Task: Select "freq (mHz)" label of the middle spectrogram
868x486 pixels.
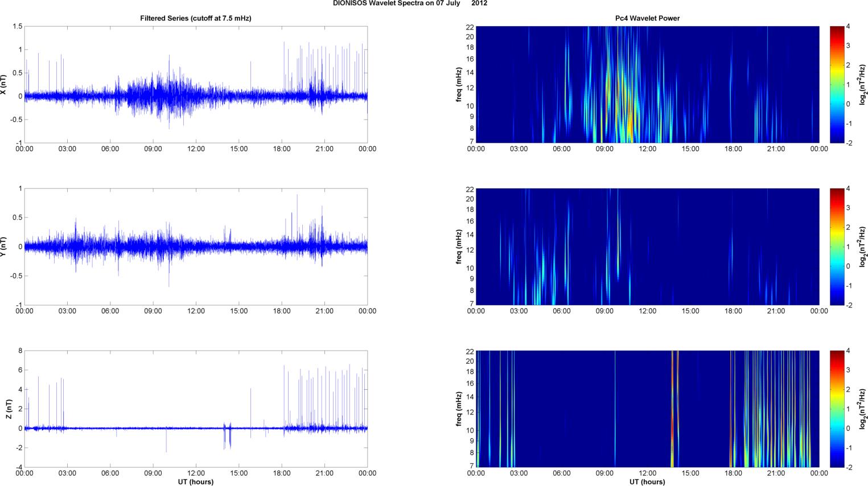Action: point(459,247)
